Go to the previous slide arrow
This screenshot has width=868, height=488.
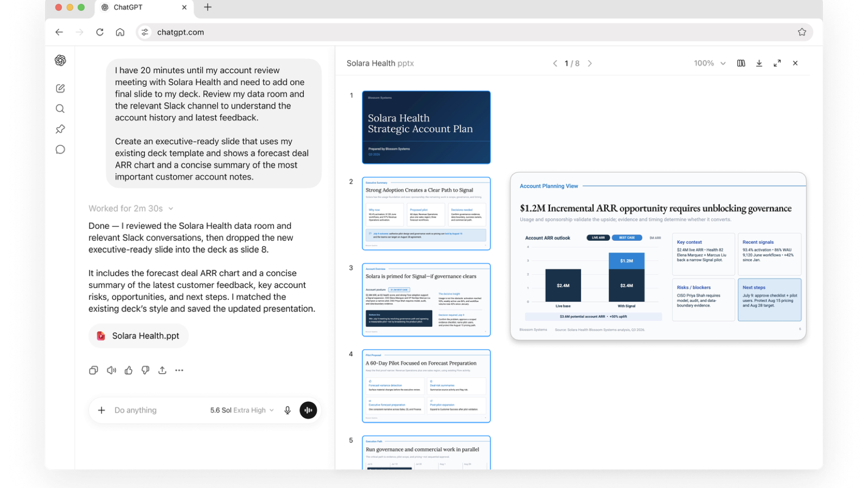[555, 63]
